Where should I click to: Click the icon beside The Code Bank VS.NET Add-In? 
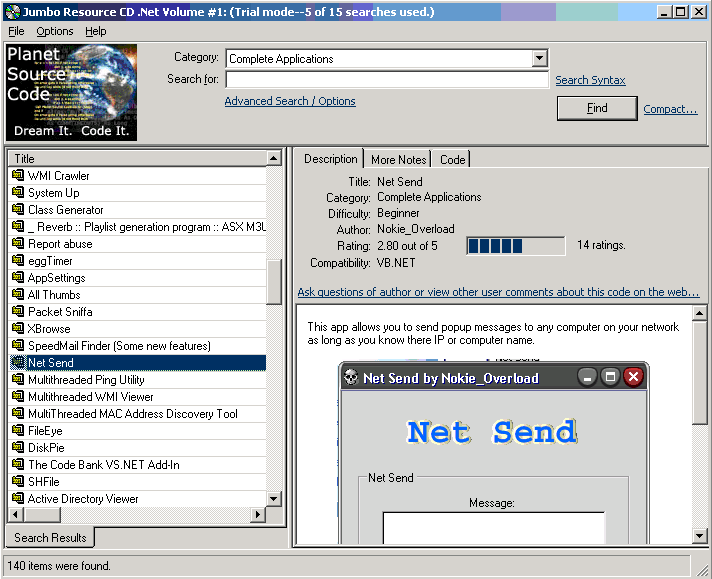tap(18, 464)
